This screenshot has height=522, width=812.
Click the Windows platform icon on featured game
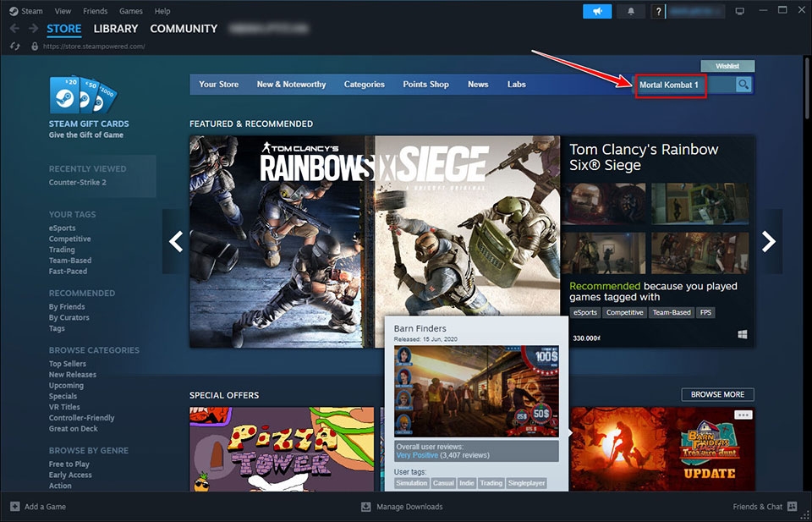point(742,334)
